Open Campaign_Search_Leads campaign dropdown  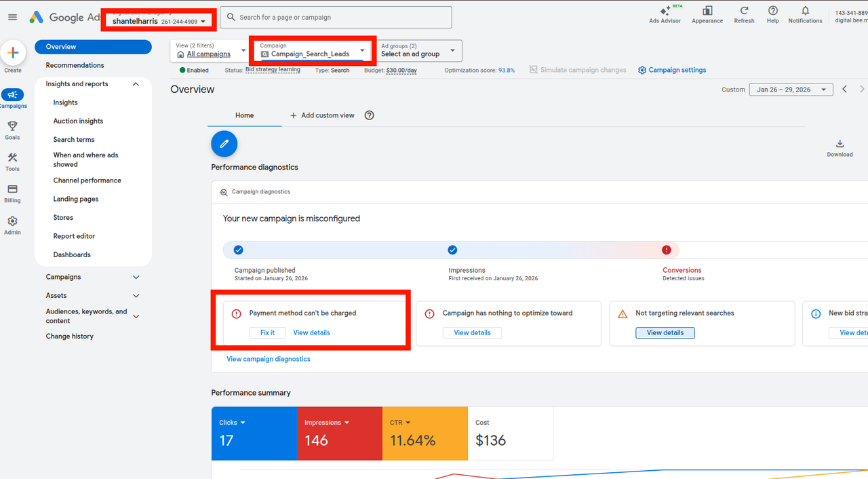click(313, 50)
